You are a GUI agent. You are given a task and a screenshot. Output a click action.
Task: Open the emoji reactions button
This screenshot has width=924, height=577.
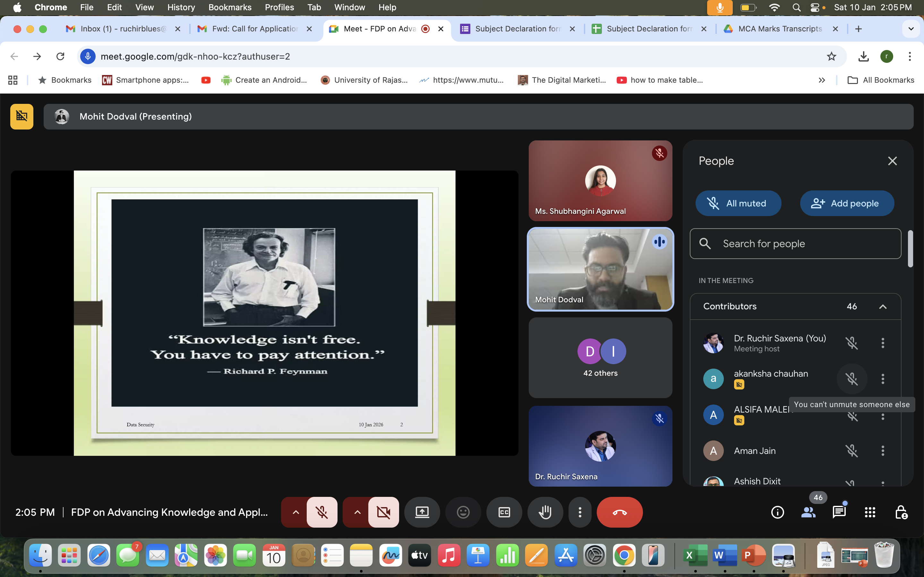(463, 512)
